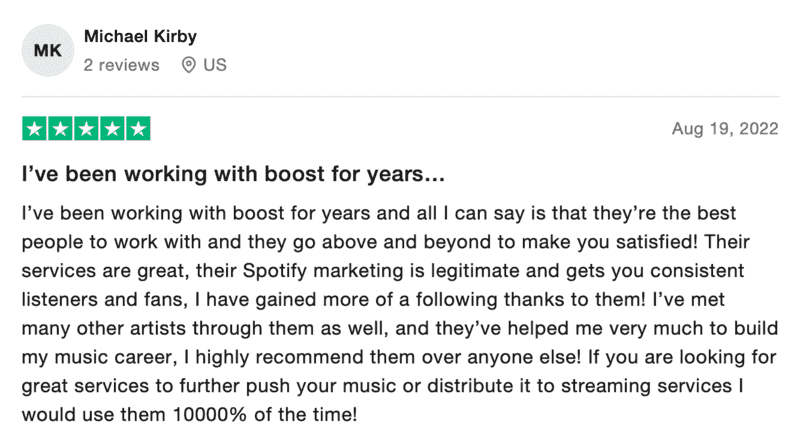Click the fifth green rating star

(x=138, y=129)
